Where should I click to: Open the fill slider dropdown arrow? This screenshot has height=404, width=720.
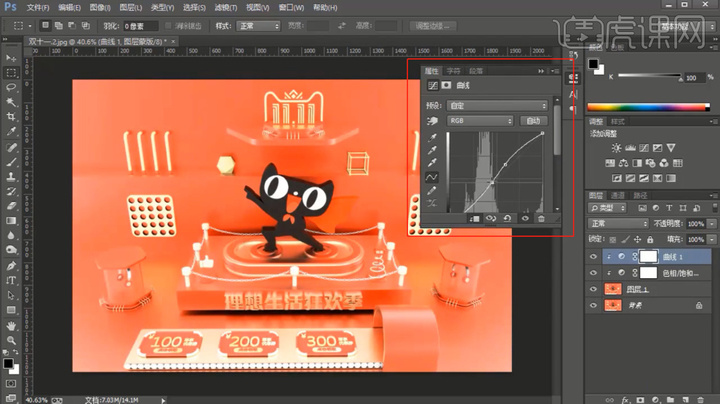(712, 239)
